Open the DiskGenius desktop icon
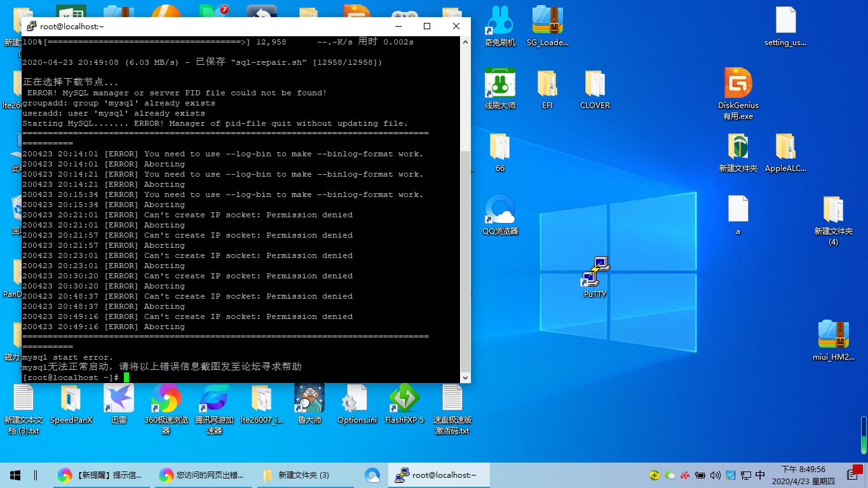Image resolution: width=868 pixels, height=488 pixels. point(738,84)
